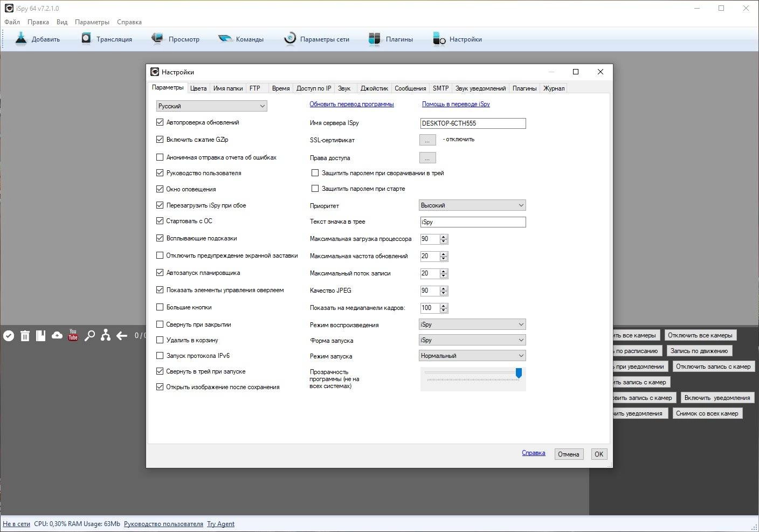This screenshot has width=759, height=532.
Task: Enable Анонимная отправка отчета об ошибках
Action: pyautogui.click(x=160, y=157)
